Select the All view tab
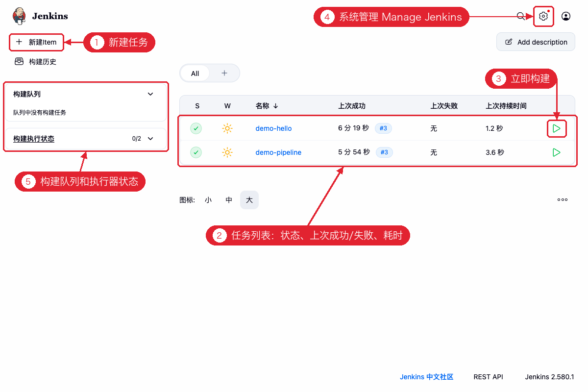Screen dimensions: 588x392 (x=195, y=73)
